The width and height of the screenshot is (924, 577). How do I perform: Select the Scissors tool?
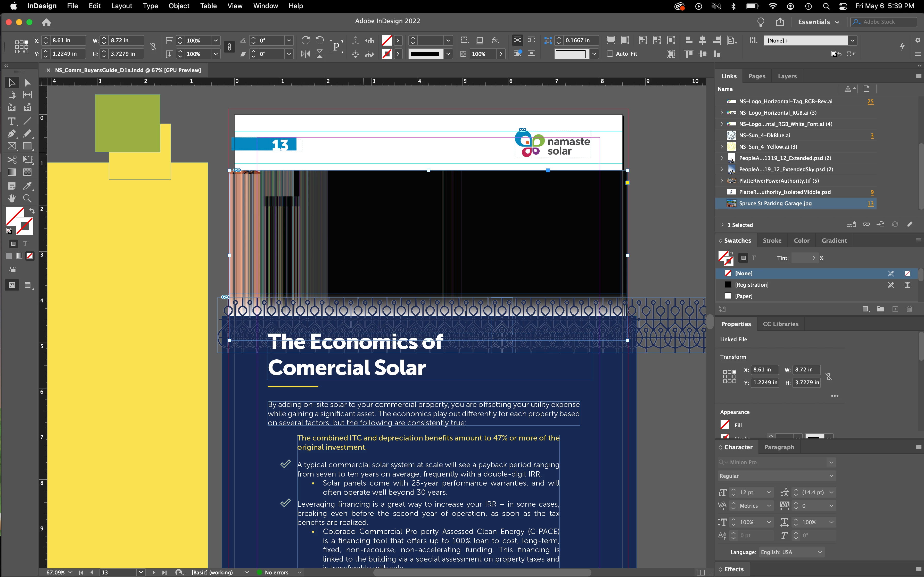[x=11, y=159]
